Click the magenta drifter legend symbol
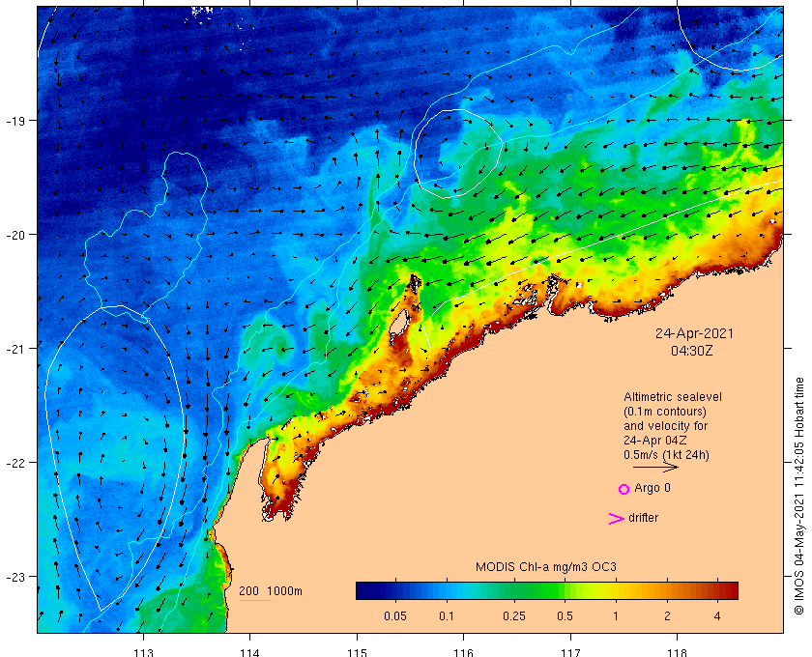This screenshot has width=812, height=657. coord(617,519)
